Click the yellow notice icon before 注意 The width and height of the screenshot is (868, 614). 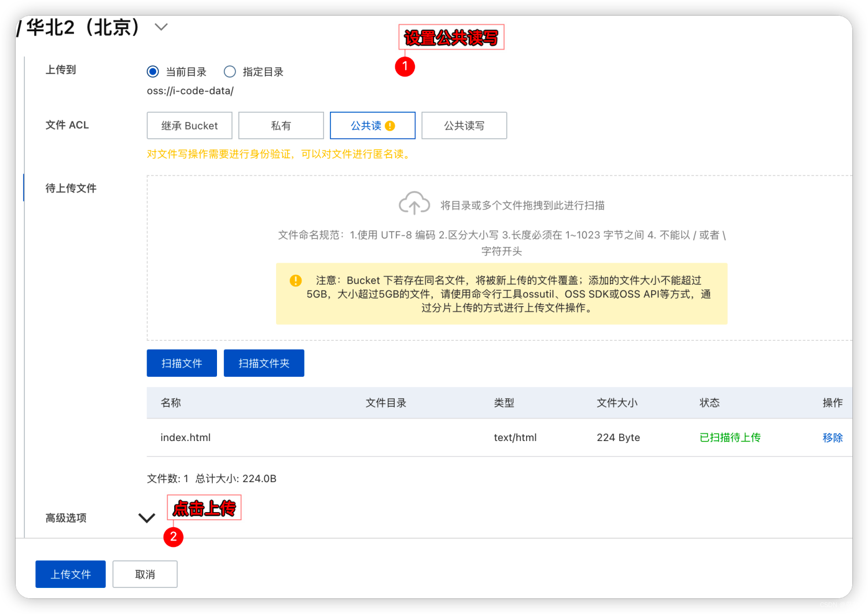[x=296, y=281]
